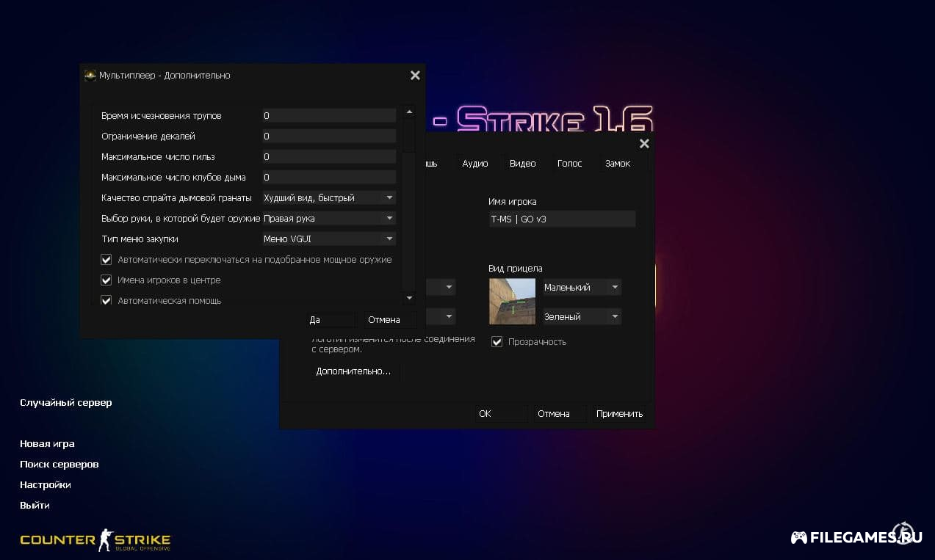Switch to the Аудио tab
The width and height of the screenshot is (935, 560).
tap(475, 163)
